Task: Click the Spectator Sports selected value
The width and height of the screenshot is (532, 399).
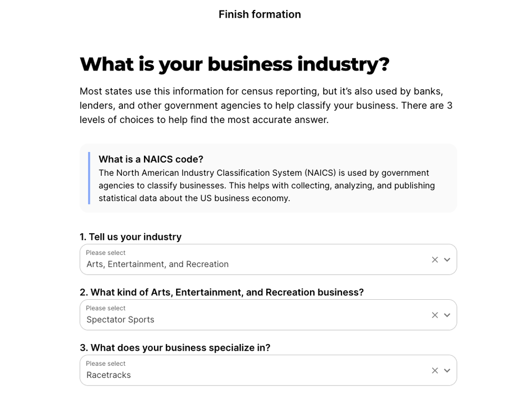Action: [120, 319]
